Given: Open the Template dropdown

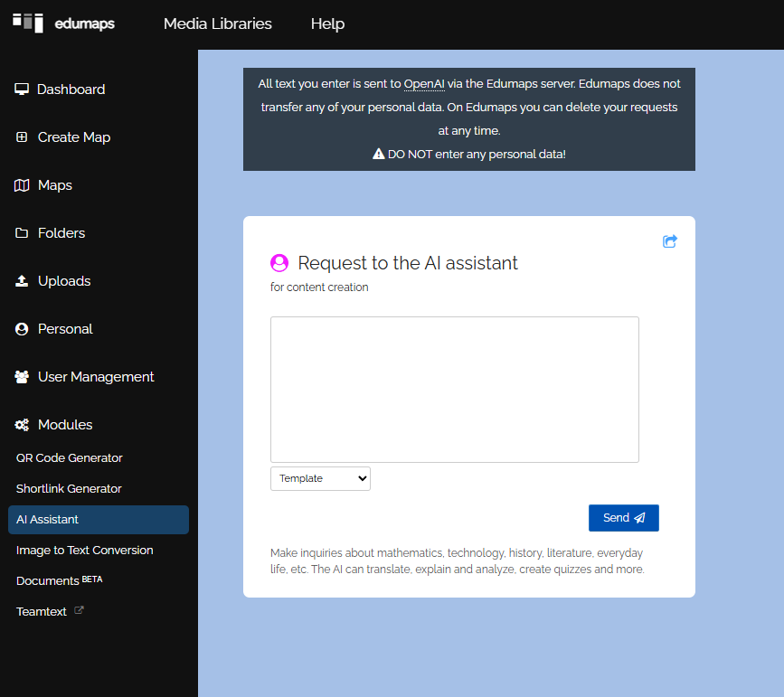Looking at the screenshot, I should [320, 478].
